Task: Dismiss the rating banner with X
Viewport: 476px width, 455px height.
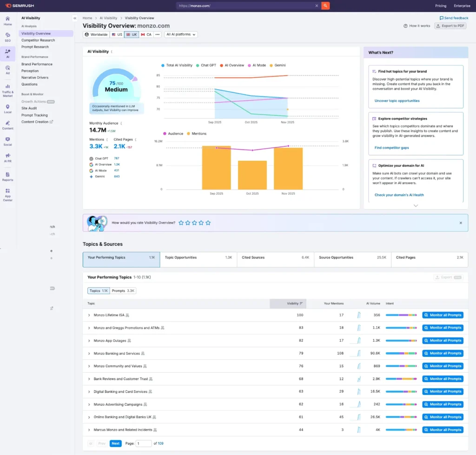Action: (x=461, y=223)
